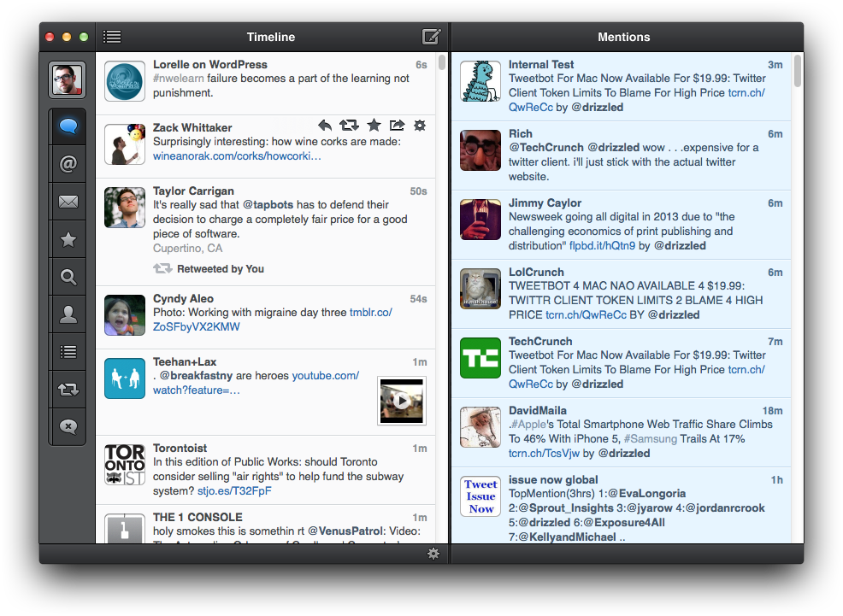843x616 pixels.
Task: Click THE 1 CONSOLE avatar
Action: (125, 529)
